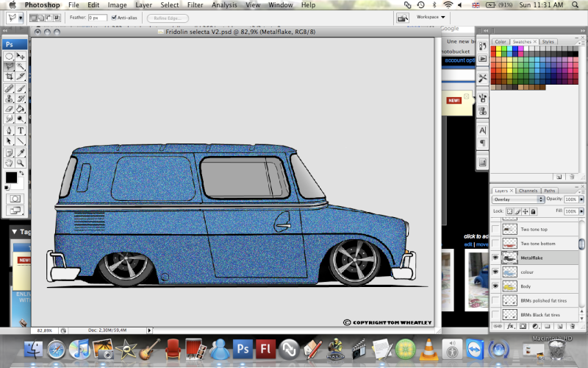Select the Type tool

tap(21, 131)
